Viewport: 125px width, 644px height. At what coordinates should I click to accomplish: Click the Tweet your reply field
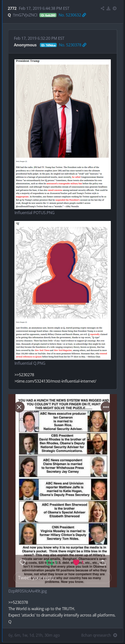62,578
